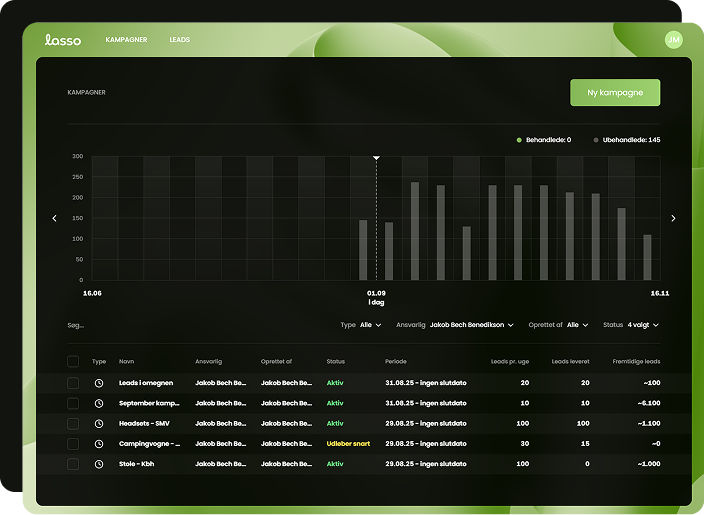705x515 pixels.
Task: Click clock icon for Leads i omegnen
Action: coord(99,383)
